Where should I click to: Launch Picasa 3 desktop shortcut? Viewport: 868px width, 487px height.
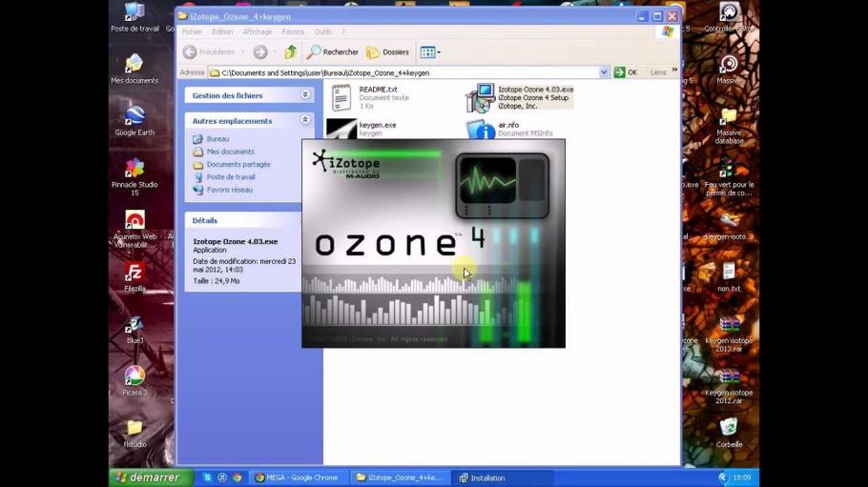point(134,381)
